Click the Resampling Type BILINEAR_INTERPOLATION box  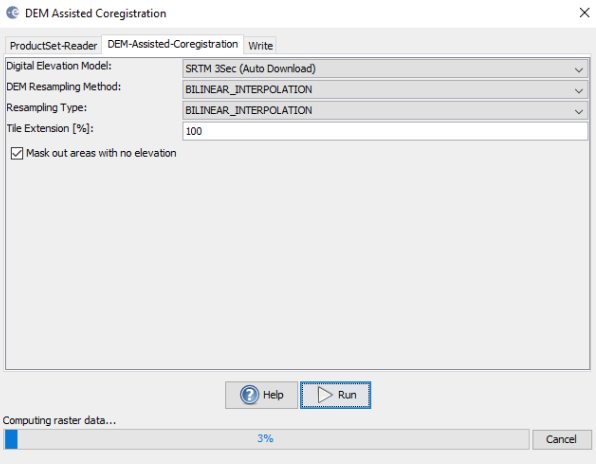(385, 111)
